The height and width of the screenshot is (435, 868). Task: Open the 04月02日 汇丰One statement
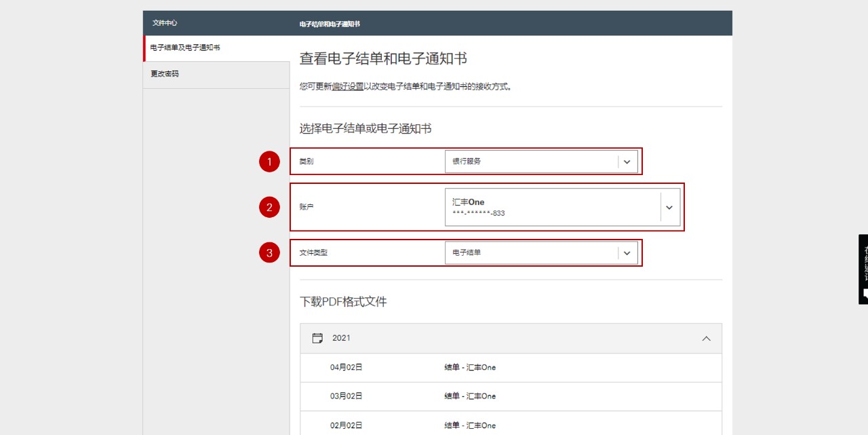click(x=511, y=367)
